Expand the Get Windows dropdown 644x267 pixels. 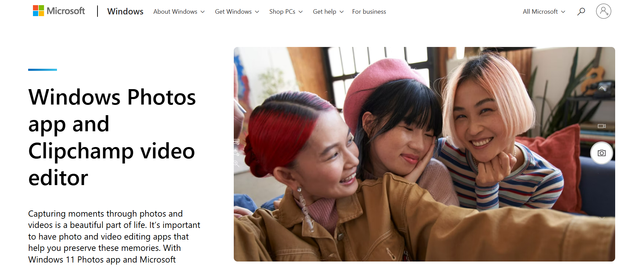pyautogui.click(x=237, y=12)
